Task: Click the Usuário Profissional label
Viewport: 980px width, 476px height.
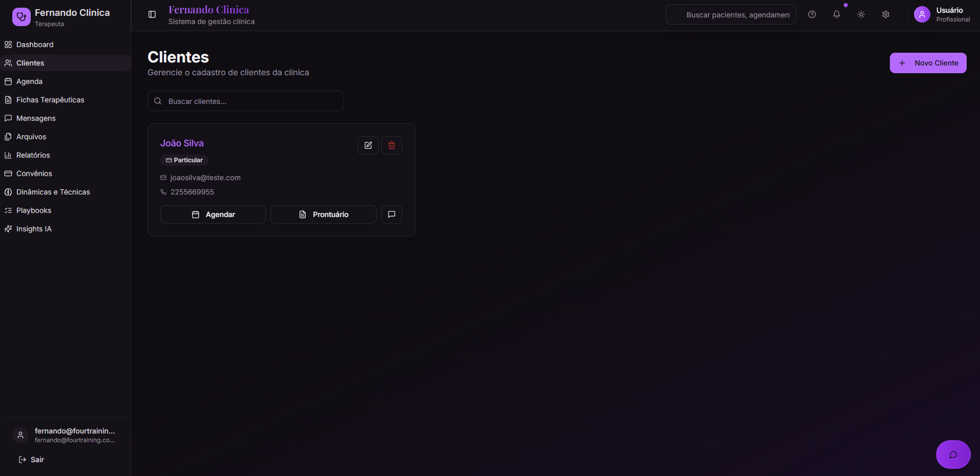Action: click(953, 14)
